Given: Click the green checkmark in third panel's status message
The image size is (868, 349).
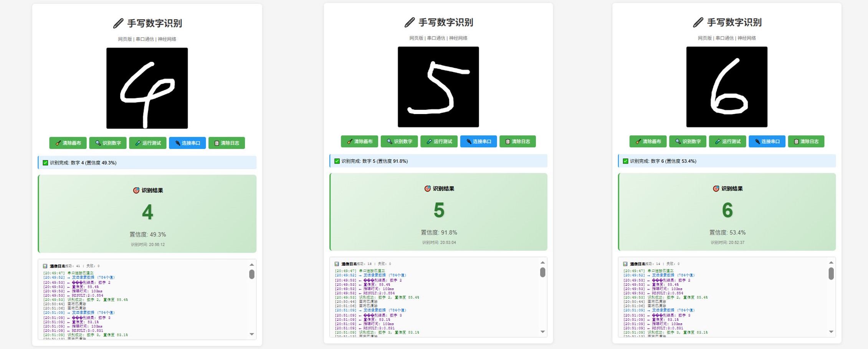Looking at the screenshot, I should [625, 161].
